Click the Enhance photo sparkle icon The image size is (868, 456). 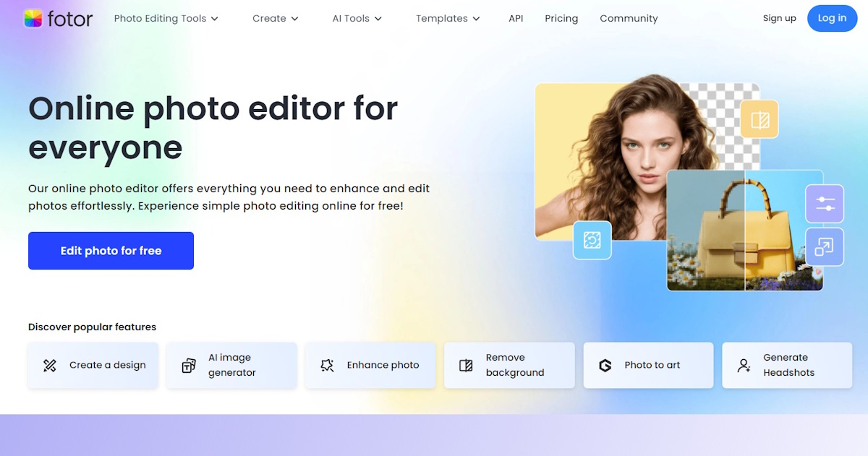[327, 366]
